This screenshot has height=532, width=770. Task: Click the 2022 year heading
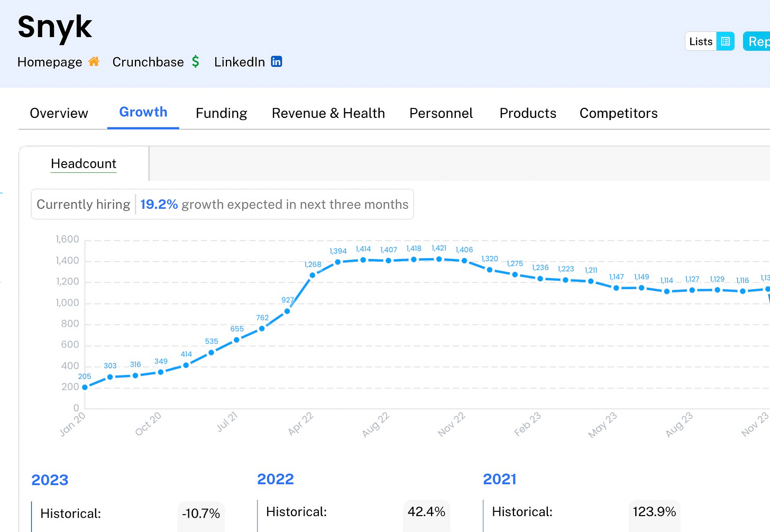tap(276, 479)
